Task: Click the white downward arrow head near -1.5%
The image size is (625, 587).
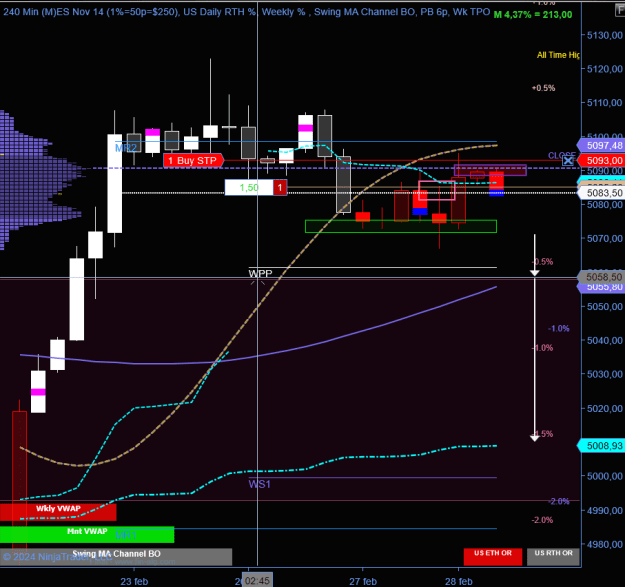Action: point(535,438)
